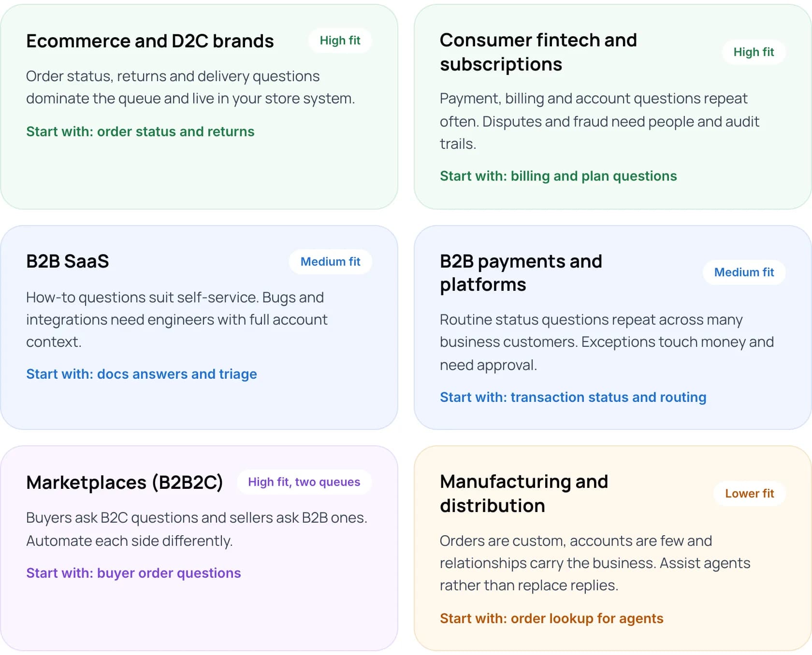812x655 pixels.
Task: Click the 'Buyers ask B2C questions' paragraph
Action: 197,529
